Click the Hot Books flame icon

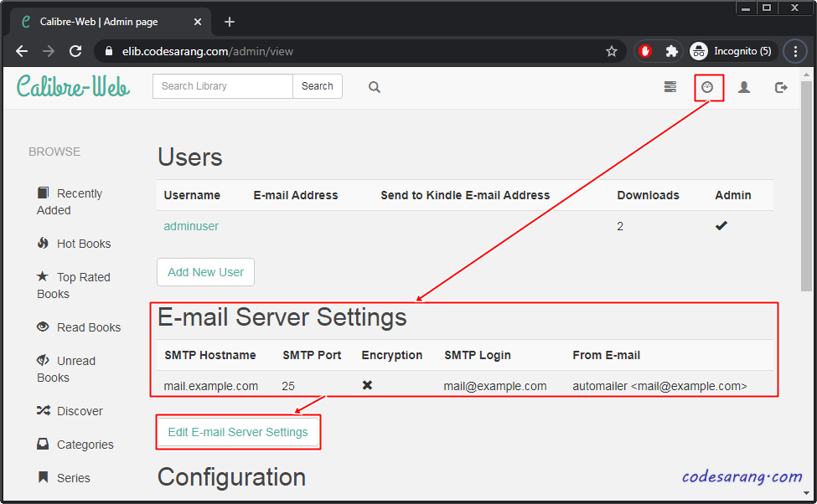pos(44,243)
